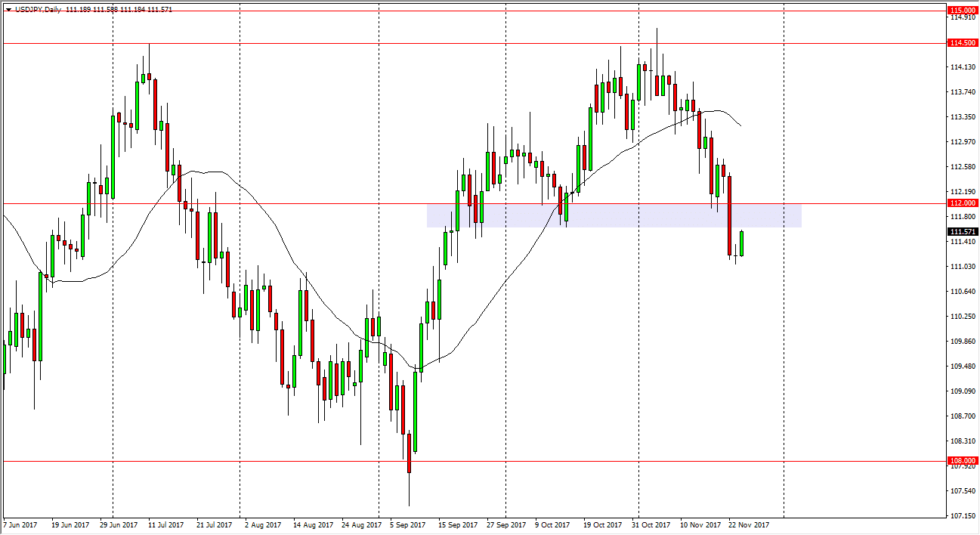Click the 112.000 red price label
980x535 pixels.
coord(962,203)
